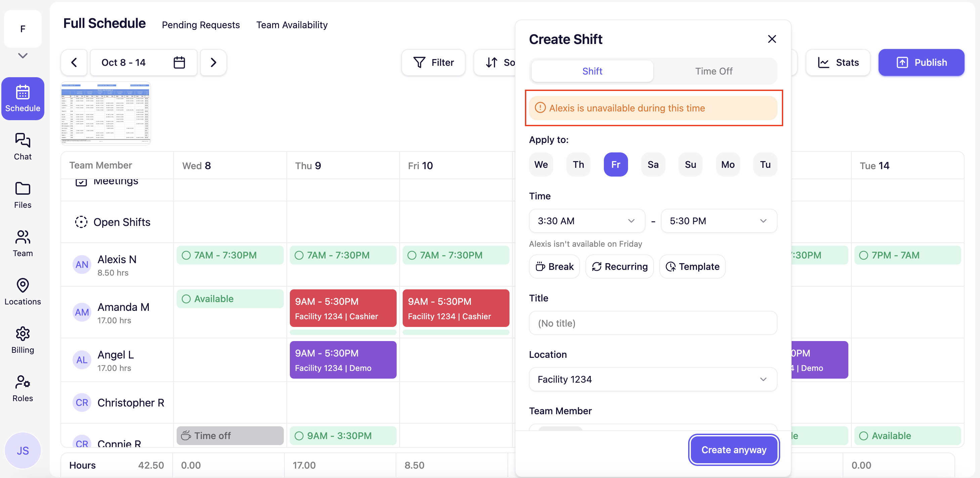
Task: Toggle Saturday in Apply to days
Action: 653,164
